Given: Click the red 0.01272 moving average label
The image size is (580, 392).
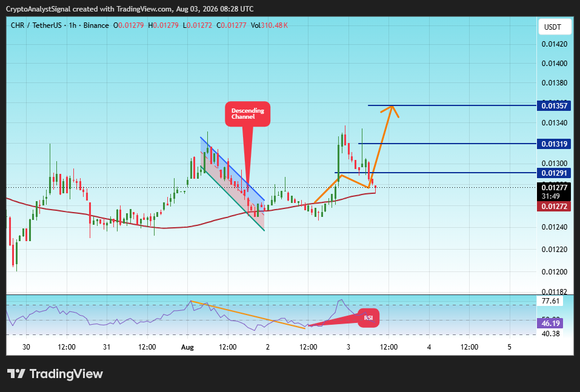Looking at the screenshot, I should pyautogui.click(x=554, y=207).
